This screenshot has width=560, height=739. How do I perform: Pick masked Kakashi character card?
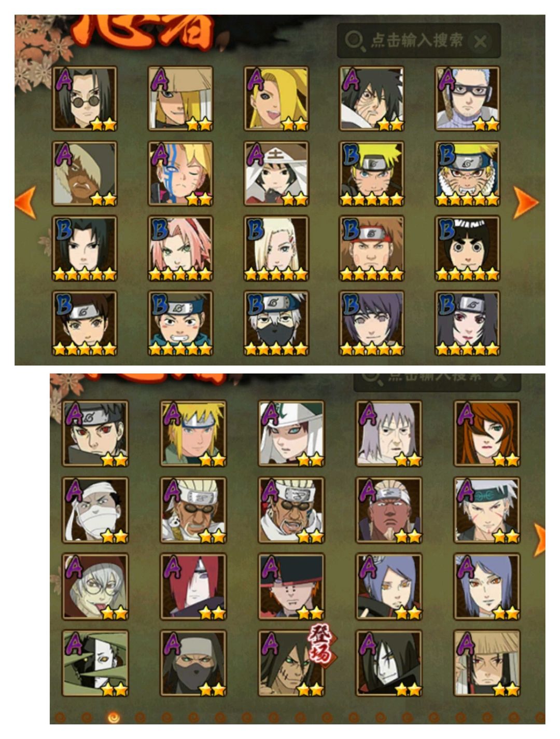pos(276,323)
